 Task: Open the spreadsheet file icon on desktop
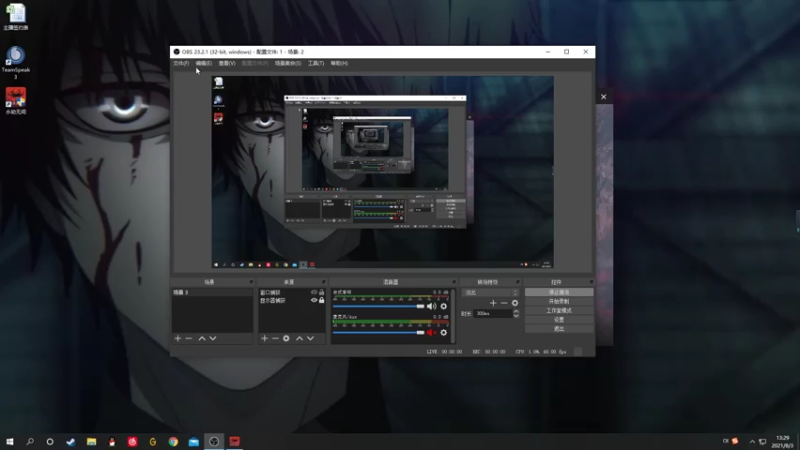pos(16,17)
